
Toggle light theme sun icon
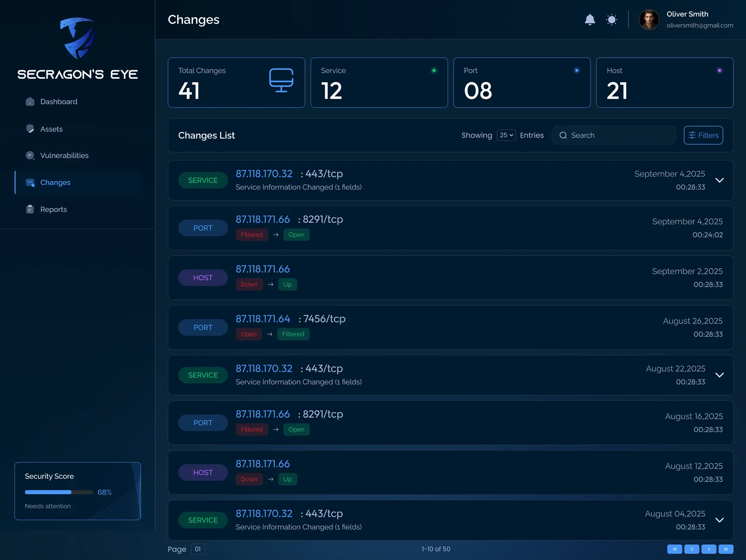612,20
